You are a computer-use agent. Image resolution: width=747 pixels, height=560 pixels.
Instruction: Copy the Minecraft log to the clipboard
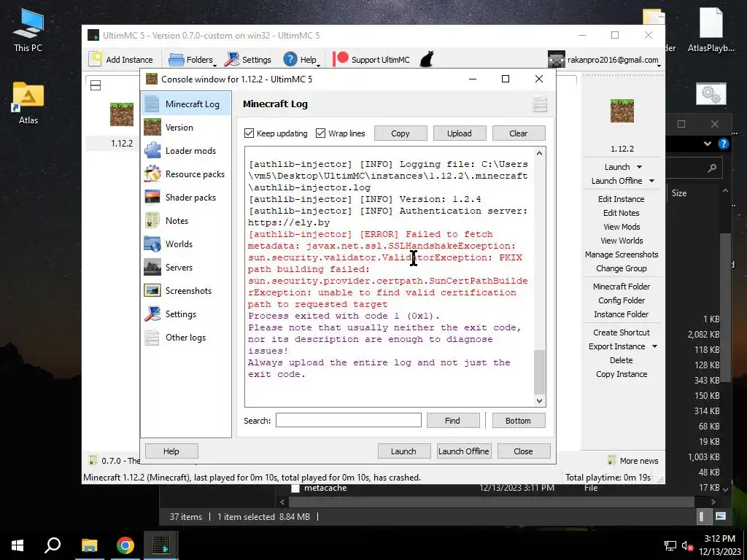click(400, 133)
